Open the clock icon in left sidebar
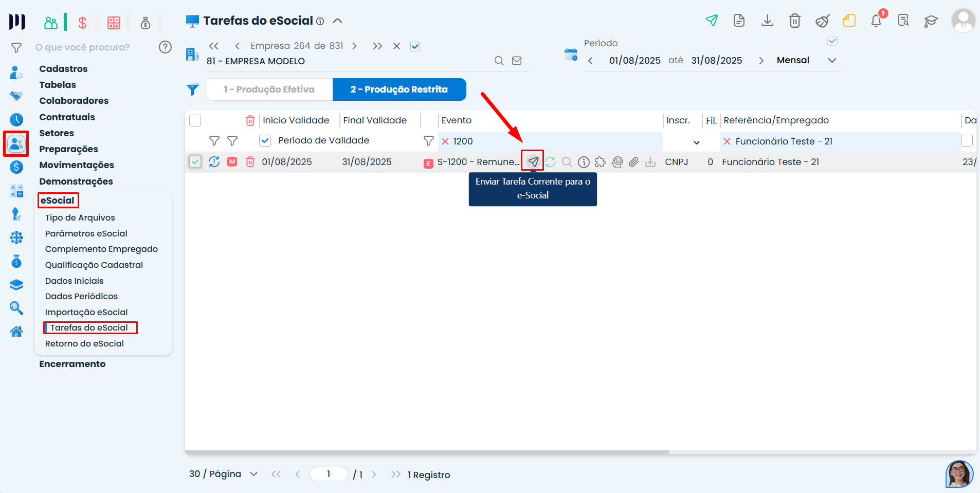Image resolution: width=980 pixels, height=493 pixels. point(16,120)
